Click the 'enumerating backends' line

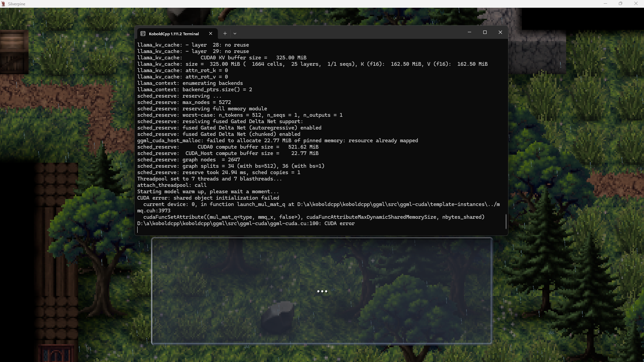pyautogui.click(x=190, y=83)
